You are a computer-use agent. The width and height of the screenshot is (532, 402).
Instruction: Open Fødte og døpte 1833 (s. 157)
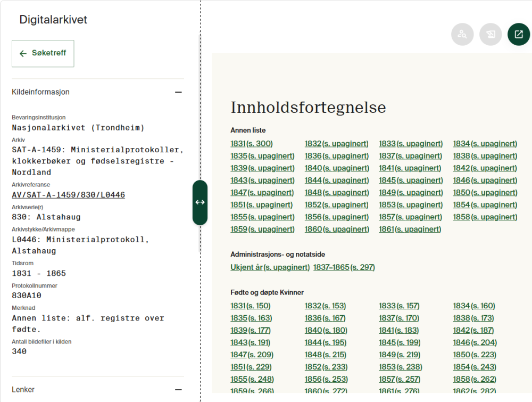coord(399,306)
